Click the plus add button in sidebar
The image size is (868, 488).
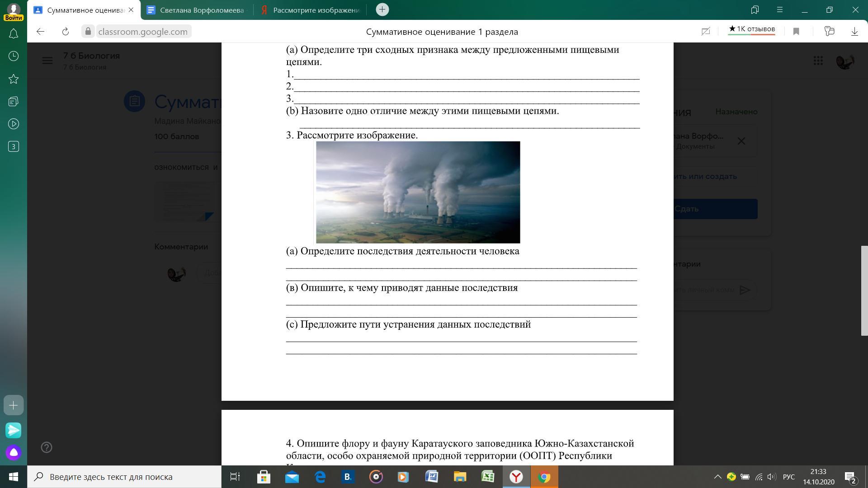(x=14, y=405)
